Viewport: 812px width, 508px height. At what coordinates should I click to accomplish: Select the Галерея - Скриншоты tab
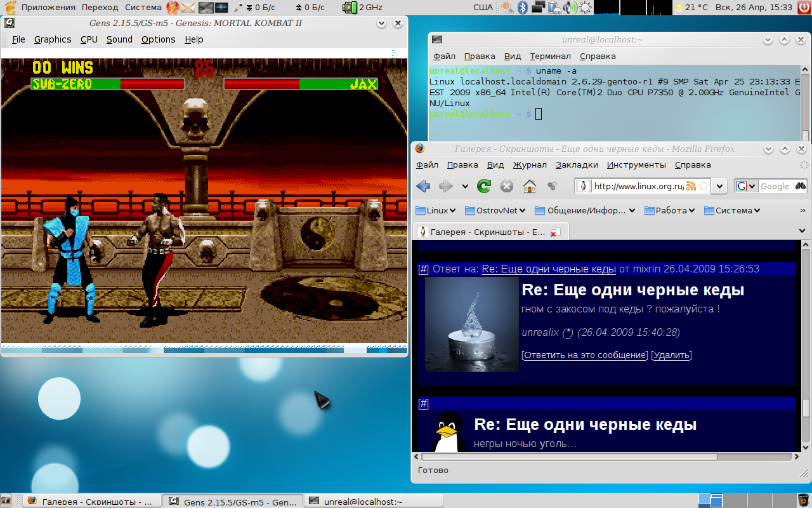point(490,232)
